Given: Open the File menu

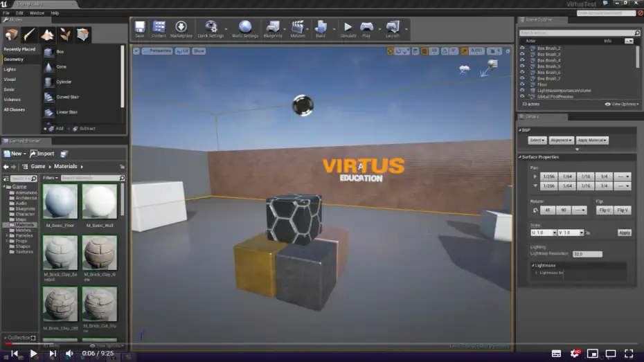Looking at the screenshot, I should pos(6,13).
